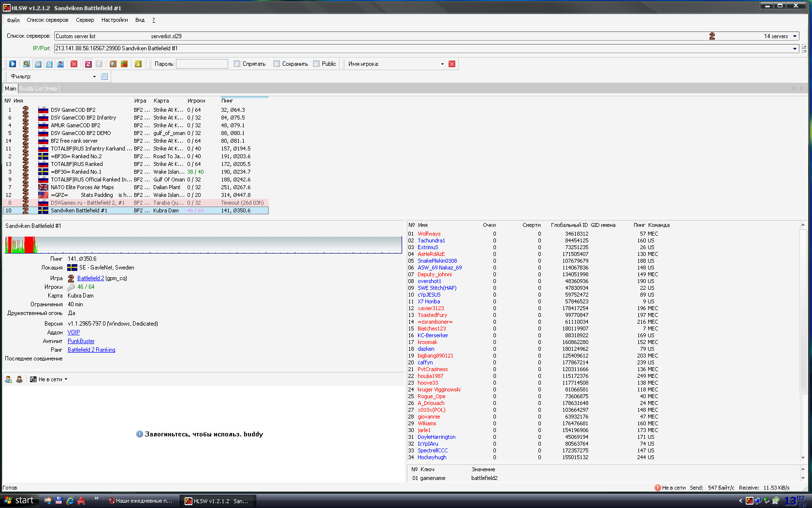Check the Public checkbox
This screenshot has height=508, width=812.
[x=317, y=64]
